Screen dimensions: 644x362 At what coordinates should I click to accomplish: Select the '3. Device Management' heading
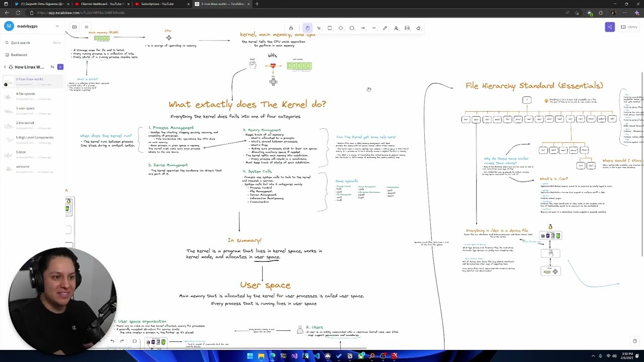(168, 165)
